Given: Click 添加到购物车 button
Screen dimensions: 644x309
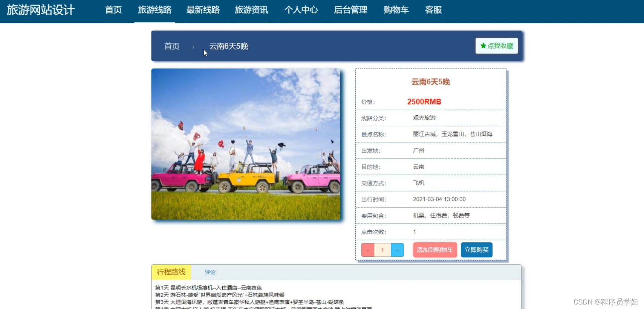Looking at the screenshot, I should [x=435, y=250].
